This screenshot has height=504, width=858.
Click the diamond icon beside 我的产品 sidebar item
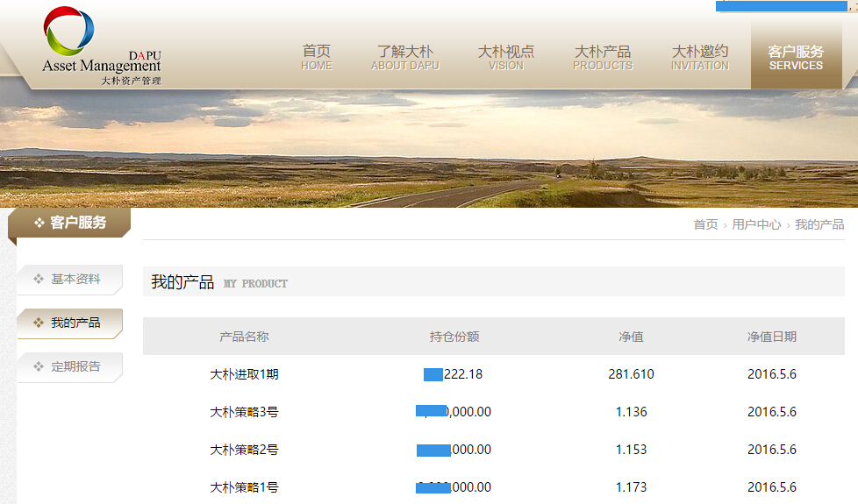[39, 323]
